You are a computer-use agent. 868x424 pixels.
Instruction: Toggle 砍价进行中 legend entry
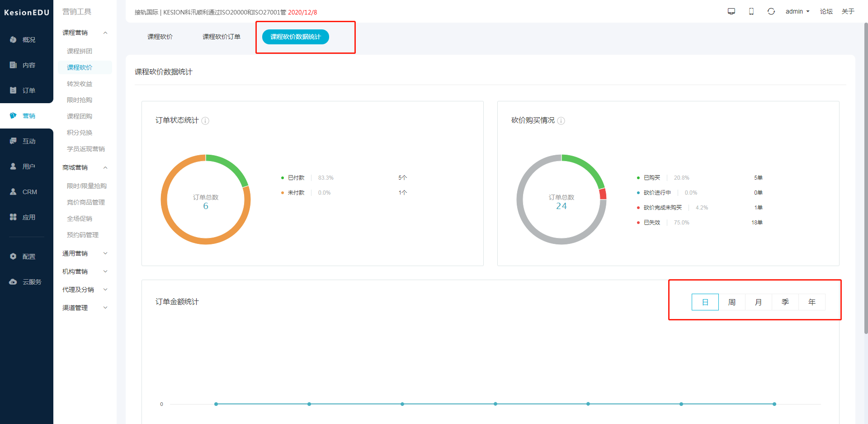coord(654,193)
